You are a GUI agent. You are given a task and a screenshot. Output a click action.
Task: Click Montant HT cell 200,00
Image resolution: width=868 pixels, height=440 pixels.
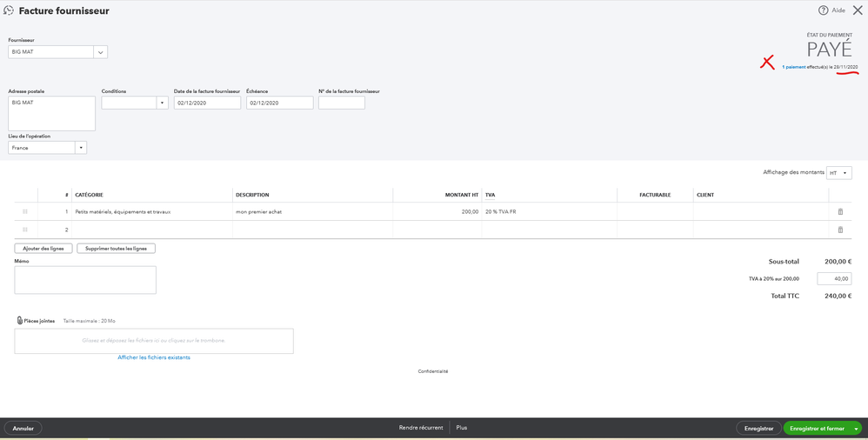click(437, 212)
